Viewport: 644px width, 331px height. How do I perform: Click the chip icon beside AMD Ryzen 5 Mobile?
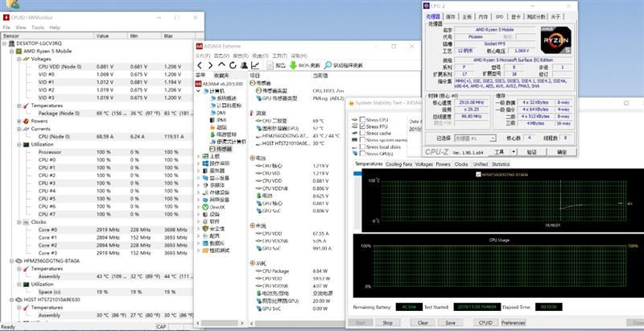(19, 52)
